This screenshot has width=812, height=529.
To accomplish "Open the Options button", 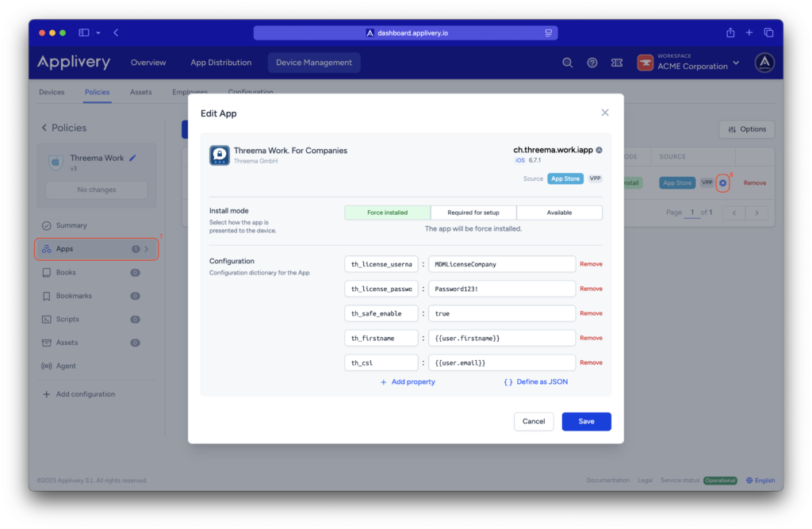I will [747, 129].
